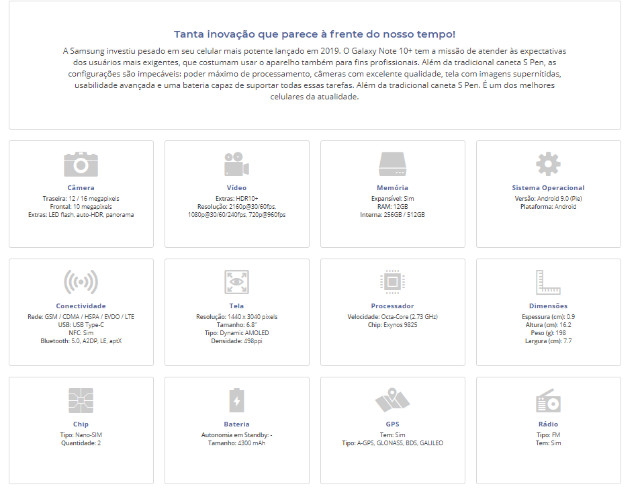Click 'Tipo: A-GPS, GLONASS, BDS, GALILEO' line

392,443
